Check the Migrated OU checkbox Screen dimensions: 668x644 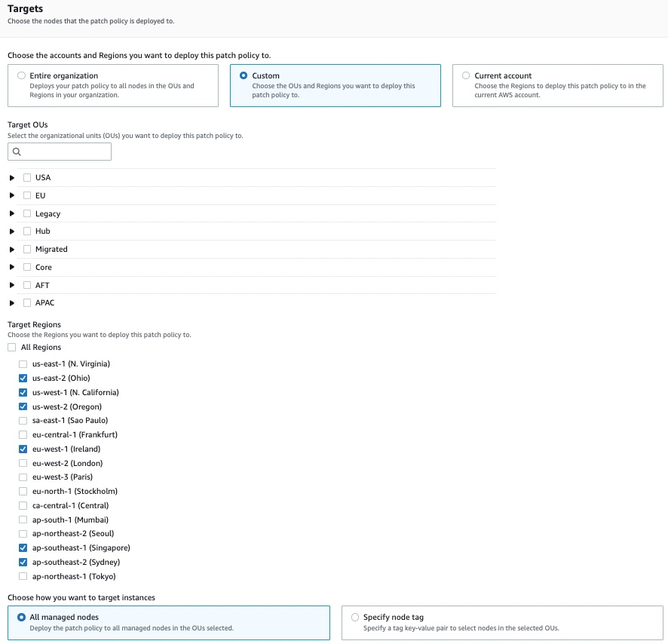[26, 249]
